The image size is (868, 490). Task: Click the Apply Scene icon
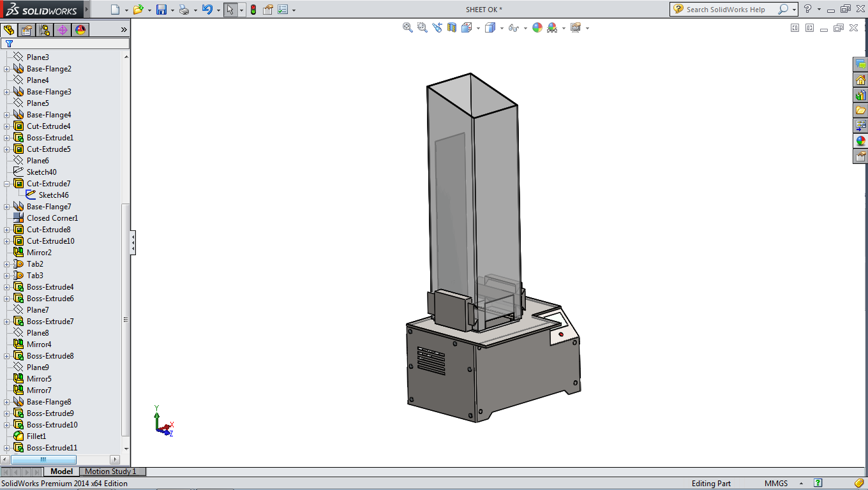(x=552, y=27)
